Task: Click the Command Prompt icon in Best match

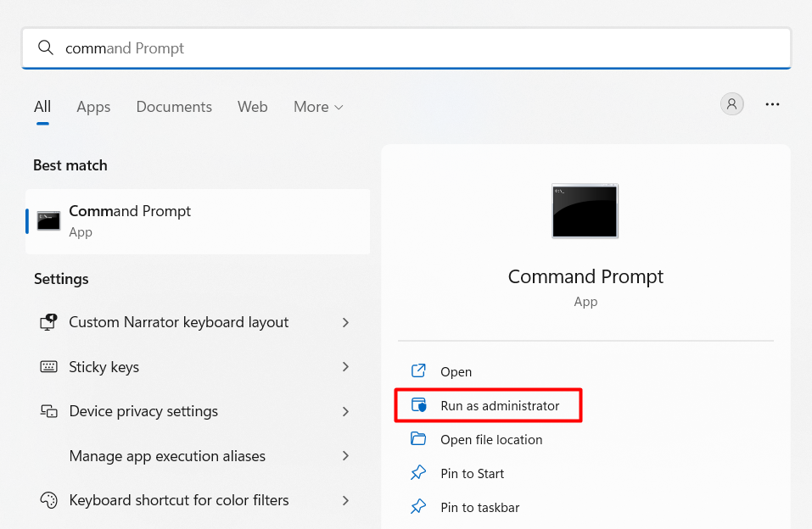Action: coord(48,221)
